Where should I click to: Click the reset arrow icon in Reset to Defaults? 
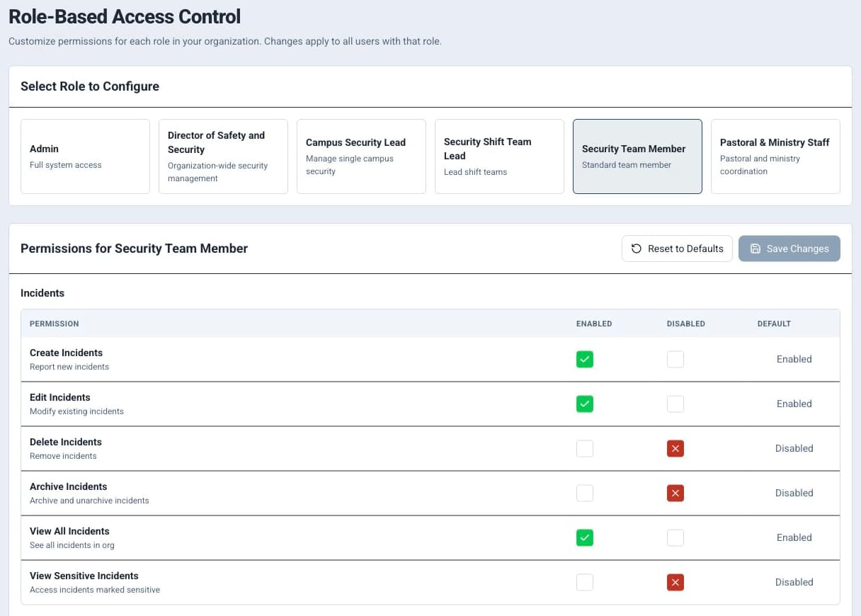click(636, 249)
